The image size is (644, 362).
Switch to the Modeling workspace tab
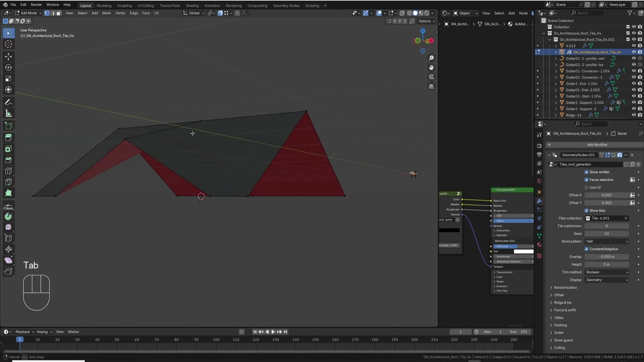coord(104,5)
